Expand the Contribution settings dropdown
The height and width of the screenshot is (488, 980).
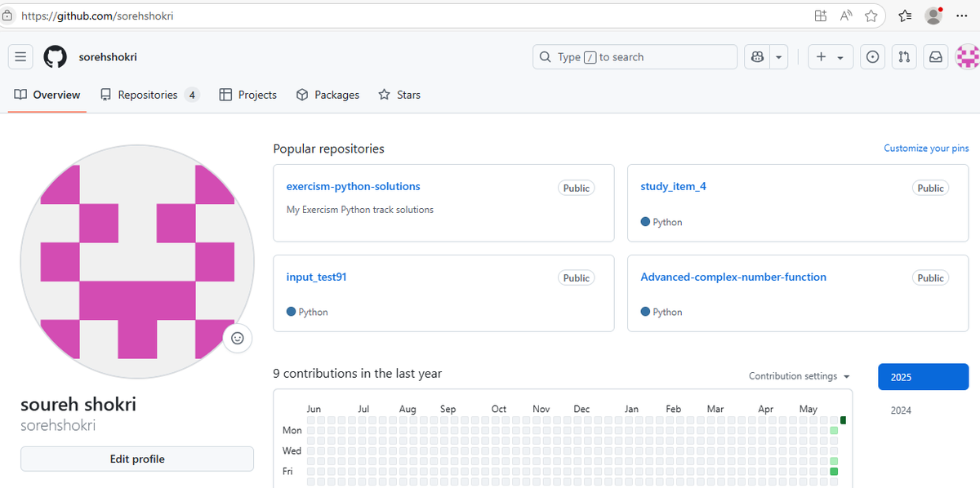800,376
